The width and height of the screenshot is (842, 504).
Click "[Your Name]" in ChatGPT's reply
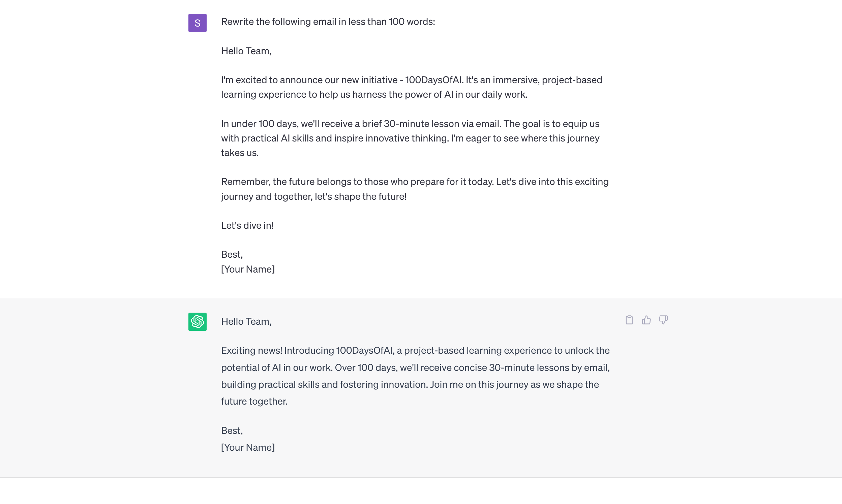[x=248, y=448]
